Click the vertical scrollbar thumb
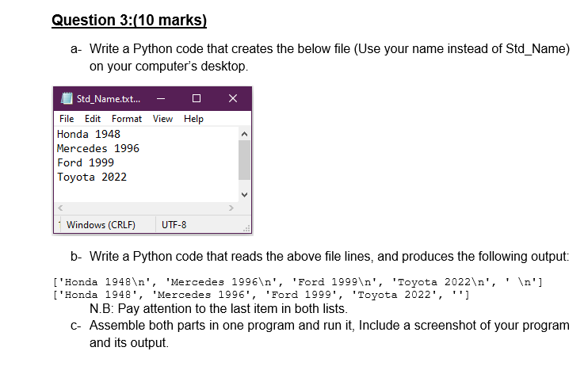 pos(245,160)
